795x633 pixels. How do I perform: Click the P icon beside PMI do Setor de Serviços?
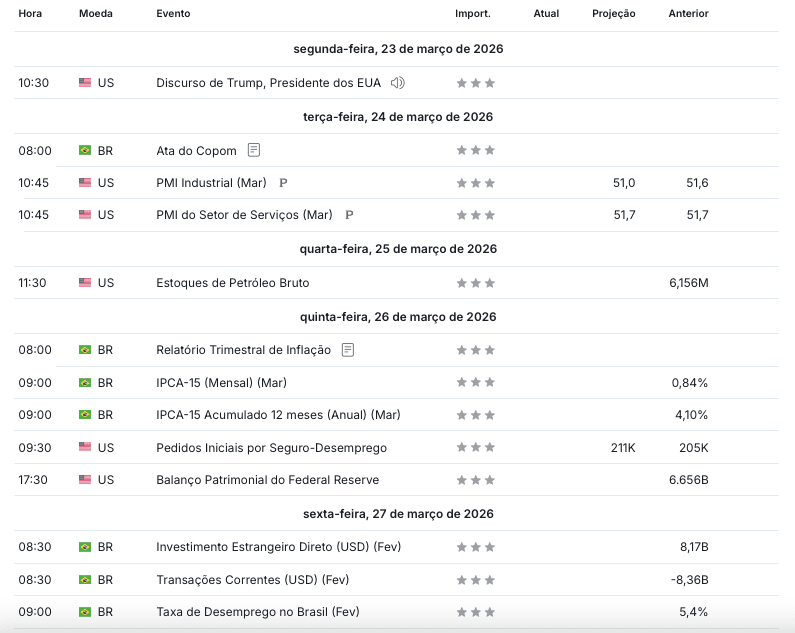[x=349, y=215]
